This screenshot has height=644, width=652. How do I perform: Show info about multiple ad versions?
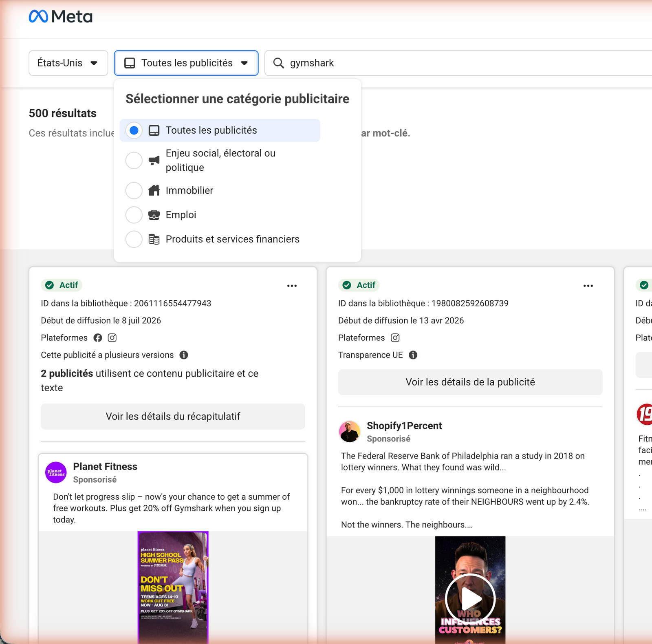[184, 355]
